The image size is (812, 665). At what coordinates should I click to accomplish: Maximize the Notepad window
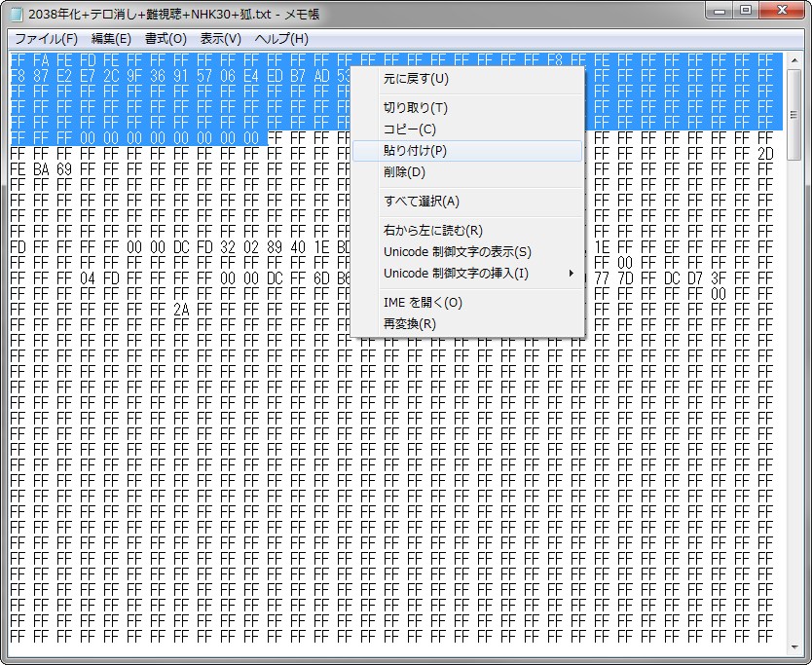tap(746, 11)
